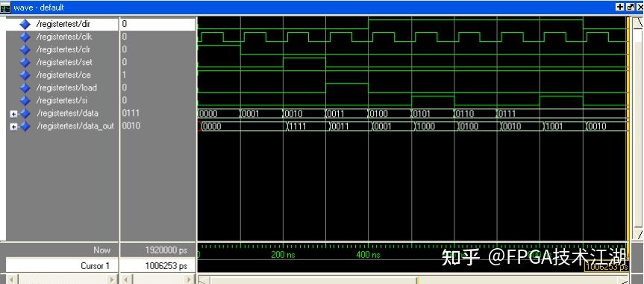This screenshot has height=284, width=644.
Task: Close the wave window
Action: tap(640, 7)
